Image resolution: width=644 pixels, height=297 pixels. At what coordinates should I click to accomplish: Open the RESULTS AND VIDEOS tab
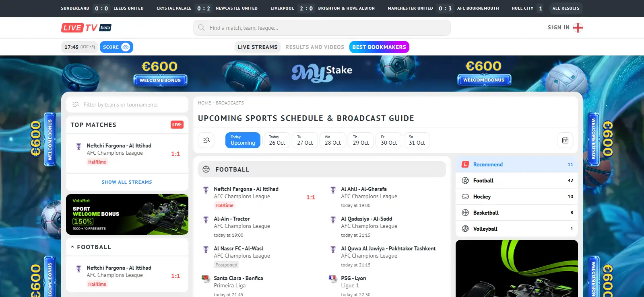pos(315,47)
